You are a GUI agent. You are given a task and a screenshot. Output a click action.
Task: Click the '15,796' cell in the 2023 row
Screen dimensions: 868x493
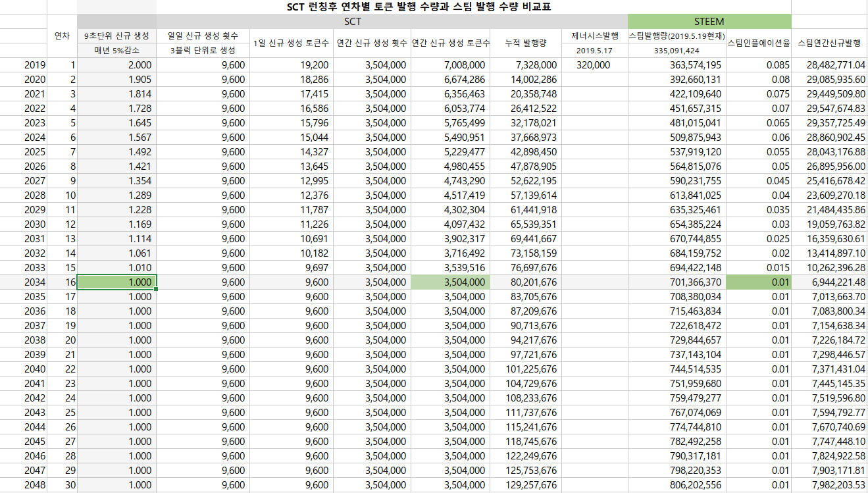[291, 123]
